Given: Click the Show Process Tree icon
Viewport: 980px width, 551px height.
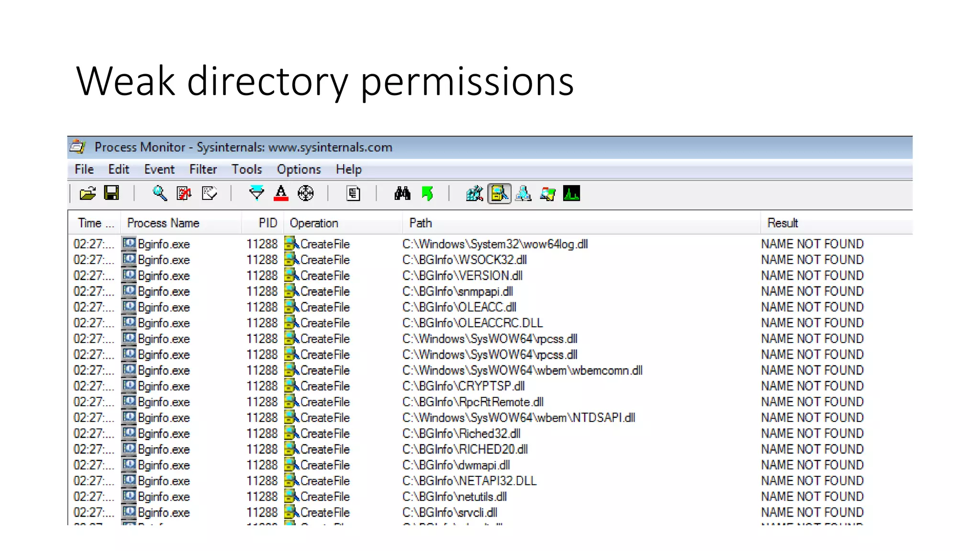Looking at the screenshot, I should click(353, 194).
